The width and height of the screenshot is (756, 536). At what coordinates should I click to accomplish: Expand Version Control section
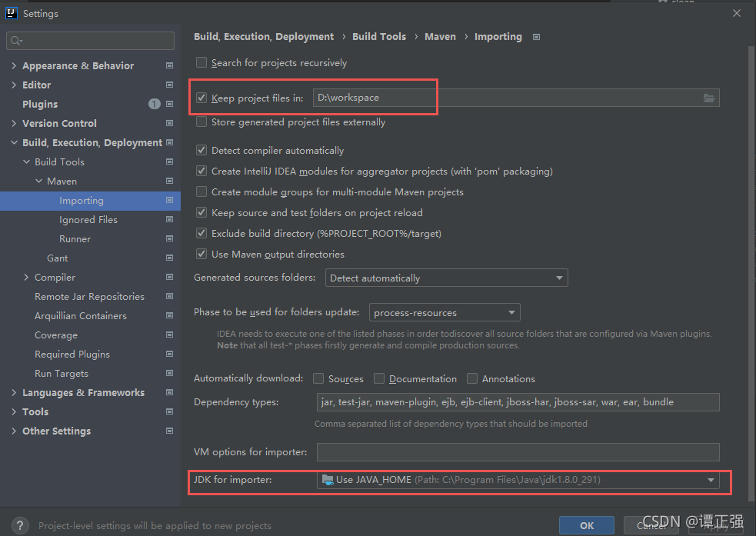pyautogui.click(x=14, y=123)
